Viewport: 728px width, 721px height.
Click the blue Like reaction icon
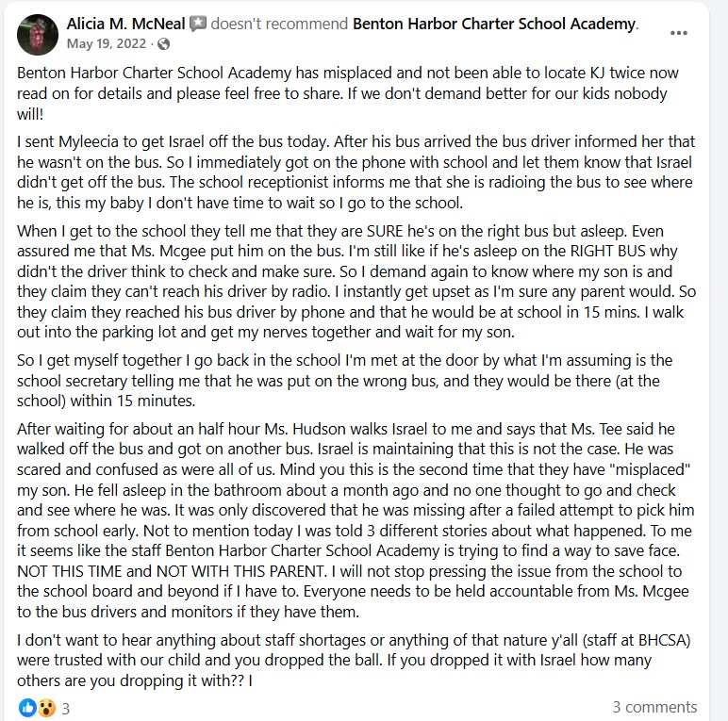pyautogui.click(x=25, y=706)
